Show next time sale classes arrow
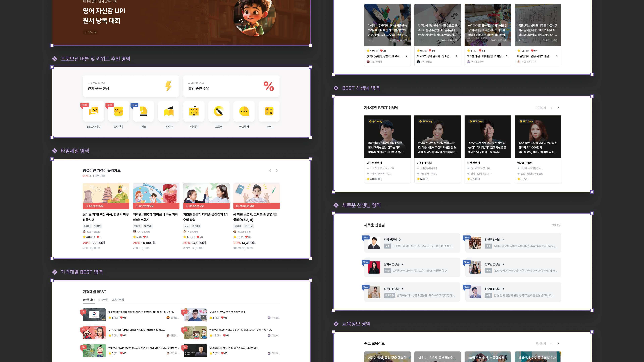Image resolution: width=644 pixels, height=362 pixels. click(x=277, y=171)
